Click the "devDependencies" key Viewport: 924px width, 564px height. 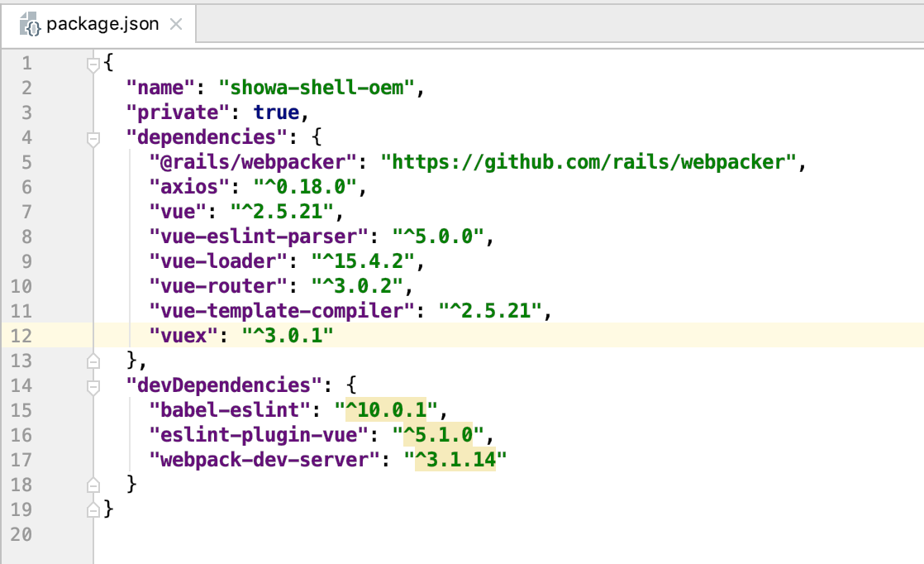click(224, 385)
